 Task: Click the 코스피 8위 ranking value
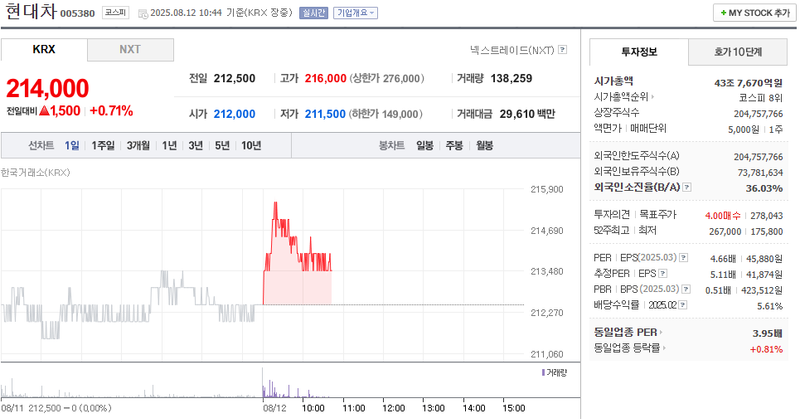(760, 97)
